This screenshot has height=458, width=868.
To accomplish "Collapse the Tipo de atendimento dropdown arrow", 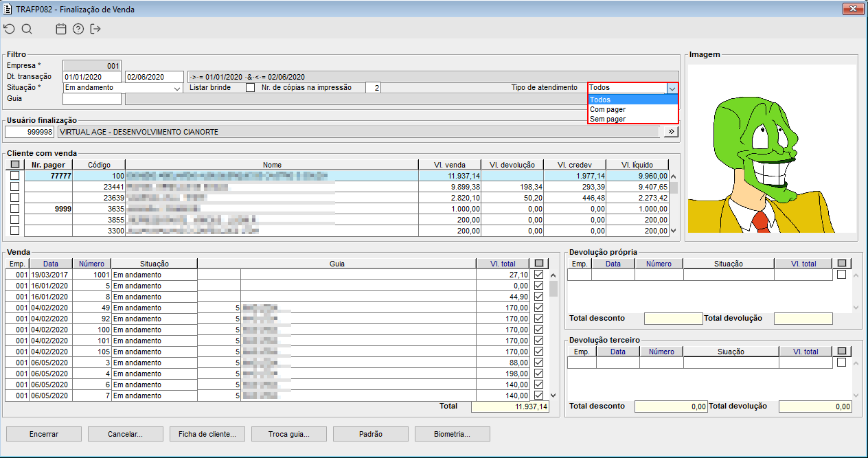I will 672,88.
